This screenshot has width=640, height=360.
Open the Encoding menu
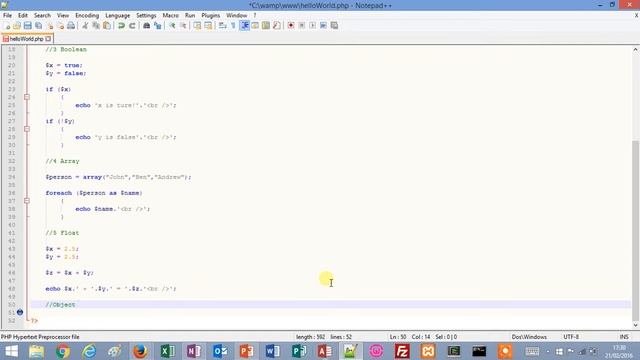point(87,16)
